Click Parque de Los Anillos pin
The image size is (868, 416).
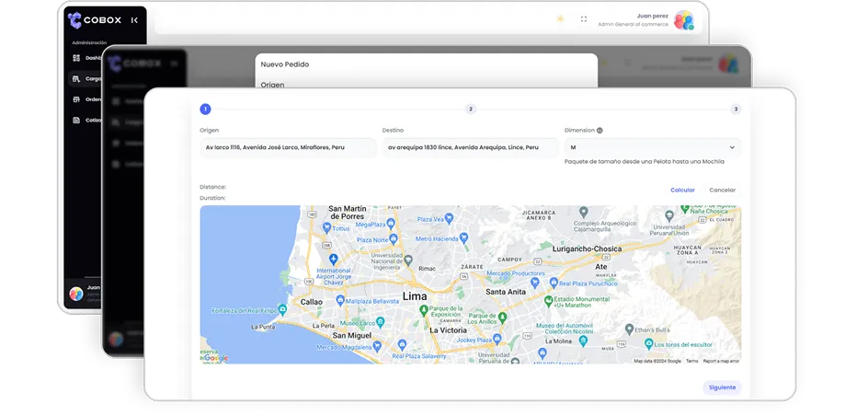coord(503,318)
